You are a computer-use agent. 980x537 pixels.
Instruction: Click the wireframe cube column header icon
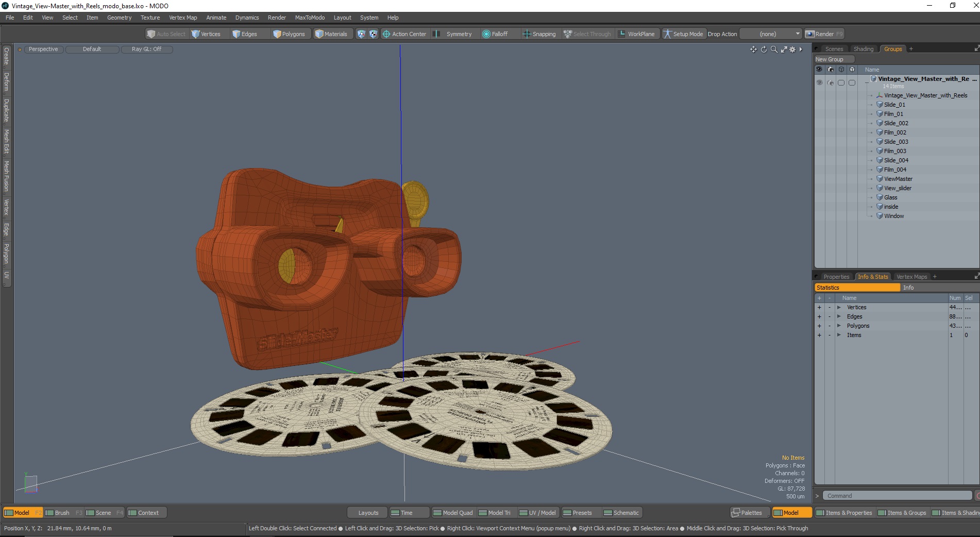pos(841,70)
